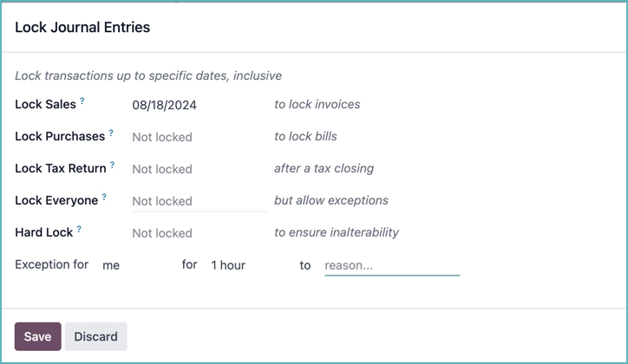Click the Hard Lock label
The height and width of the screenshot is (364, 628).
tap(43, 233)
